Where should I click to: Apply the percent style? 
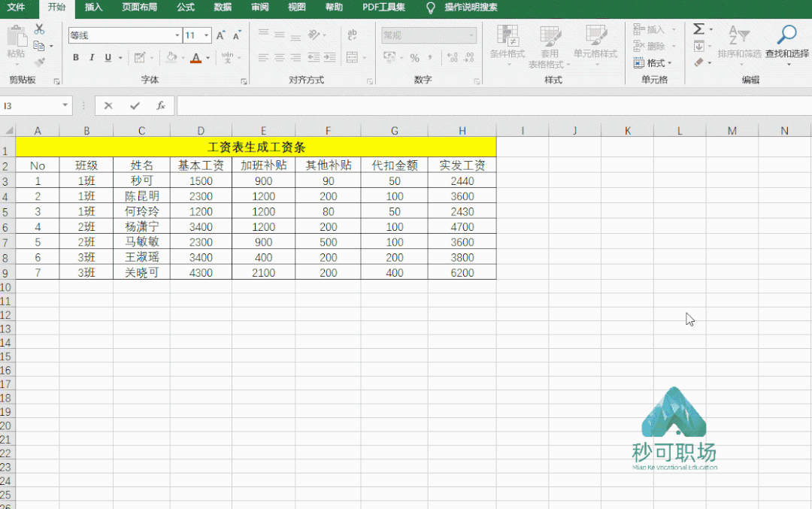[414, 57]
